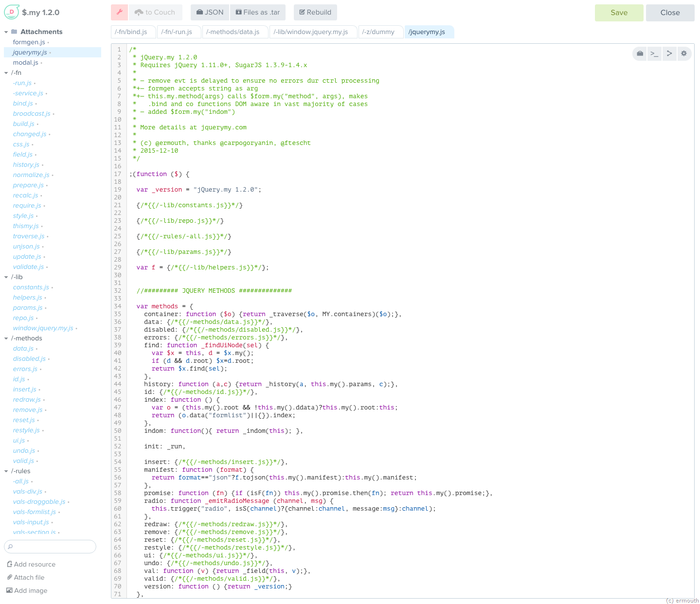Click line number 34 in gutter

118,306
